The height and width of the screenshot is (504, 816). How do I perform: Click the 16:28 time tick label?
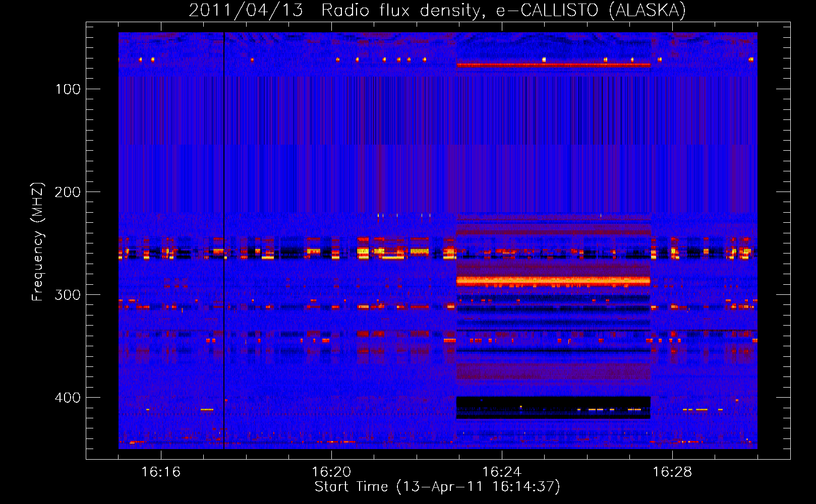(x=672, y=472)
